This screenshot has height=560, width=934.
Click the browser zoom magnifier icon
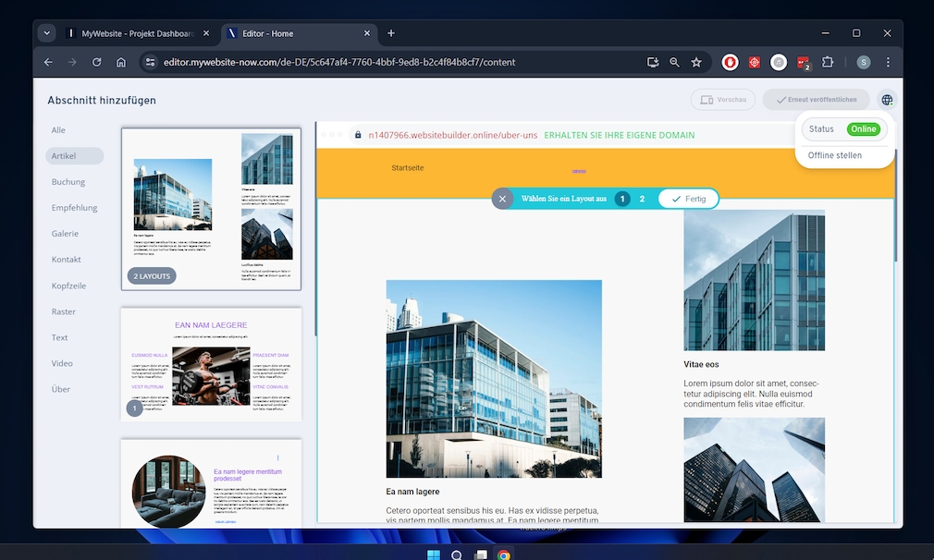[x=674, y=63]
